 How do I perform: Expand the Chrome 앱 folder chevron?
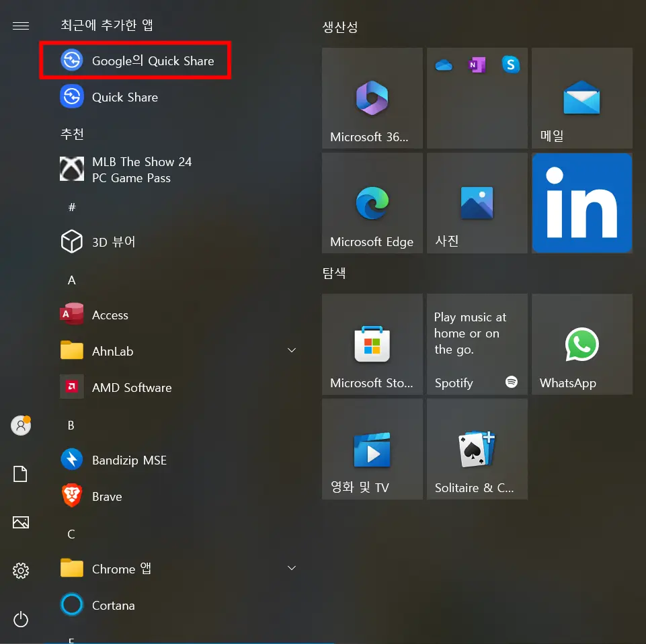pos(292,568)
